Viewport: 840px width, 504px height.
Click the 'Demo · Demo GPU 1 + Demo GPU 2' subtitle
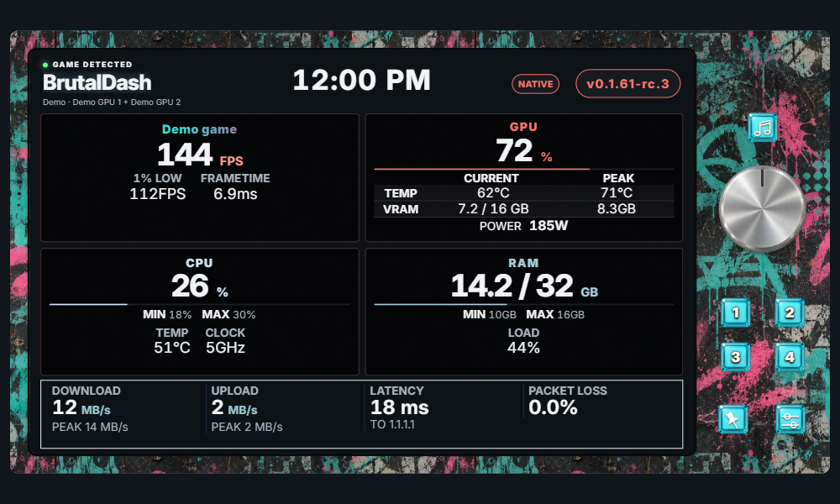[x=112, y=102]
